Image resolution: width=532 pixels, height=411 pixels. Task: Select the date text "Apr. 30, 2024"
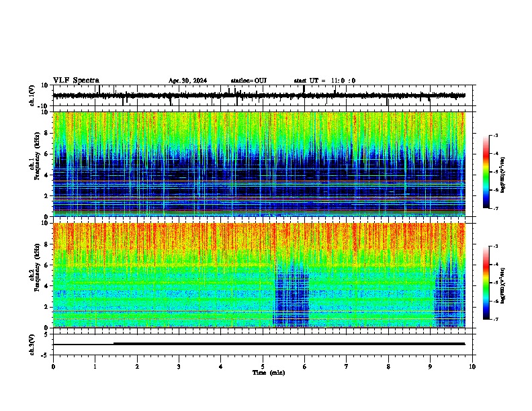187,81
